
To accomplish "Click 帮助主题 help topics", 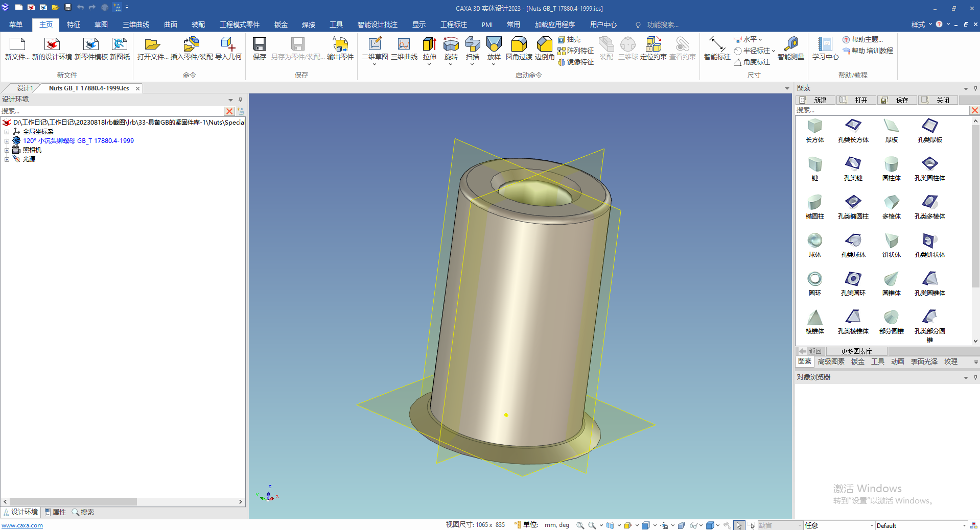I will 862,39.
